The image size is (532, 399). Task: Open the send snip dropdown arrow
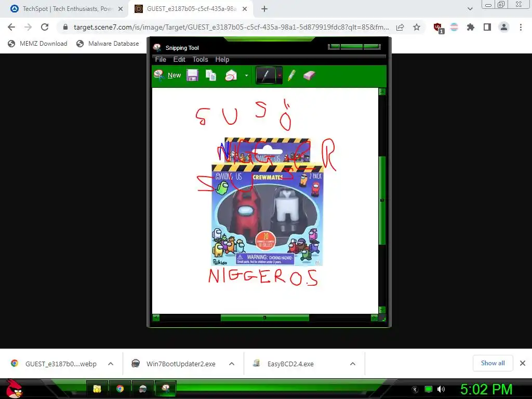tap(246, 75)
